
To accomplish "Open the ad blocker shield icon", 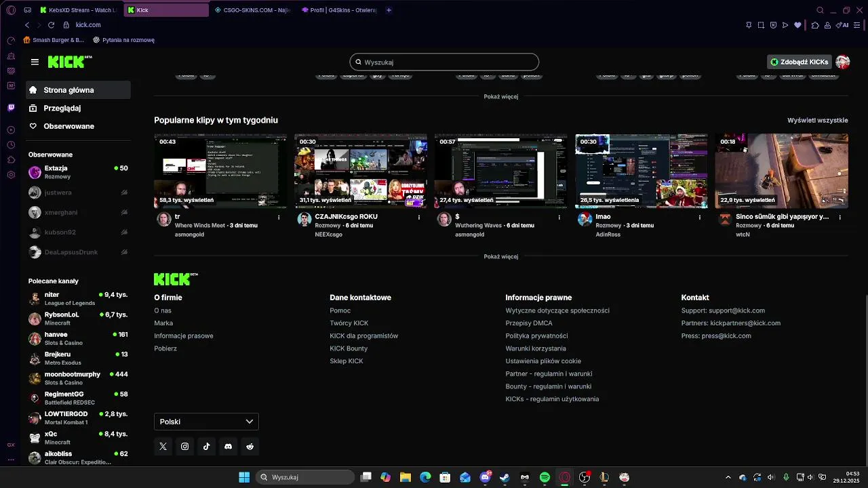I will tap(773, 25).
